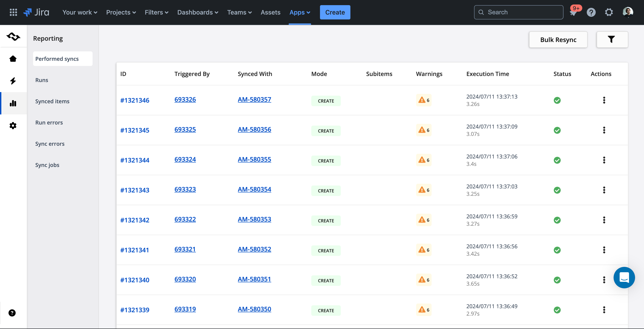Viewport: 644px width, 329px height.
Task: Click execution time 2024/07/11 13:36:59
Action: coord(492,216)
